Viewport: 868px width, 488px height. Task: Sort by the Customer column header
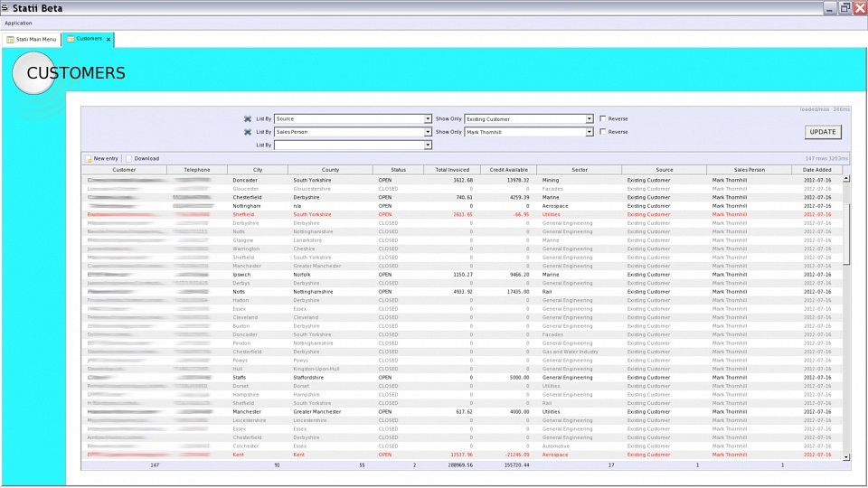(124, 170)
